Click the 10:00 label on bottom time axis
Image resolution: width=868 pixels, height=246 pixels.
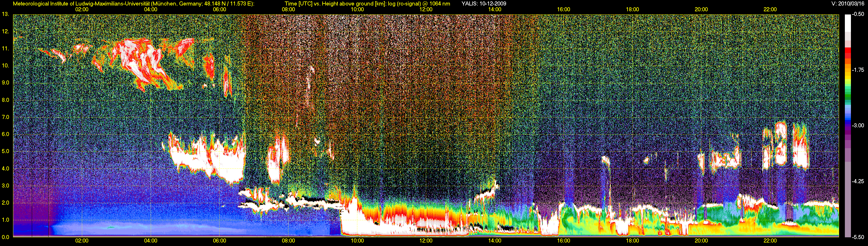(357, 241)
